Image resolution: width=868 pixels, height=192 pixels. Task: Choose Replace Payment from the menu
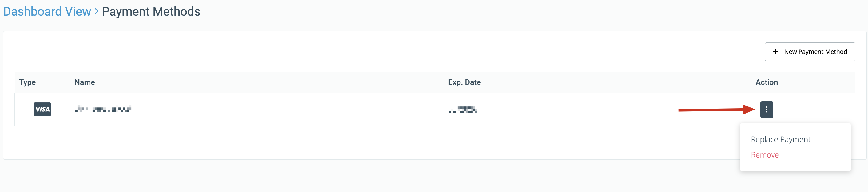click(x=780, y=139)
